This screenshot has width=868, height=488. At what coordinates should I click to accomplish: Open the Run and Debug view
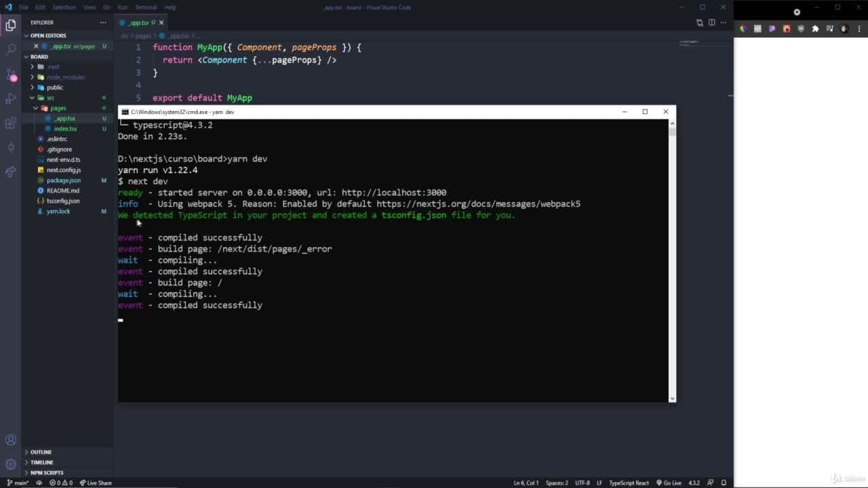pos(10,98)
